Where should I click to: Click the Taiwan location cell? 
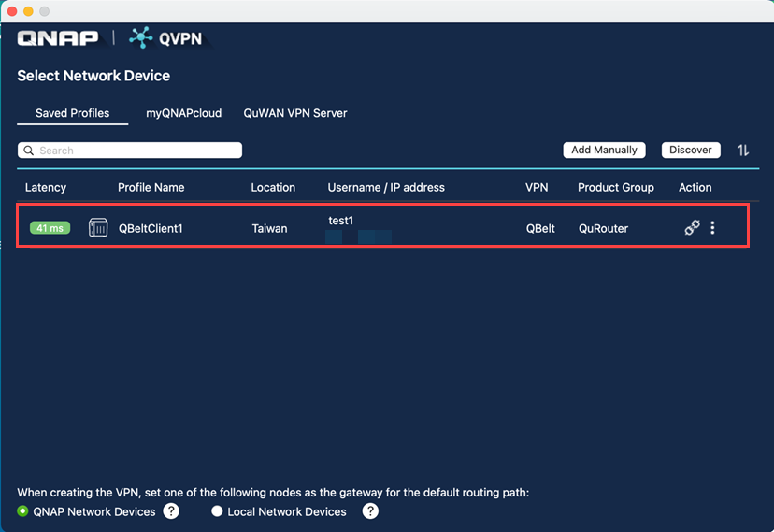click(x=269, y=228)
